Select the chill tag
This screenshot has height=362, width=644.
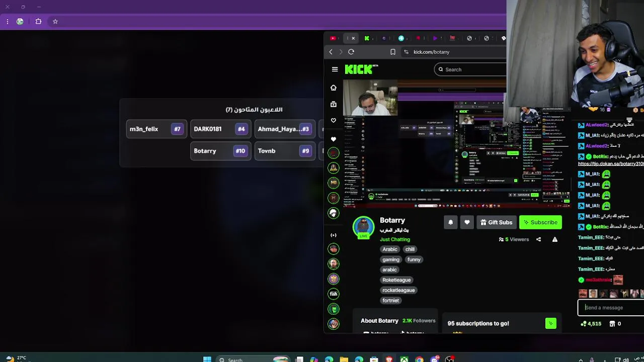point(410,249)
